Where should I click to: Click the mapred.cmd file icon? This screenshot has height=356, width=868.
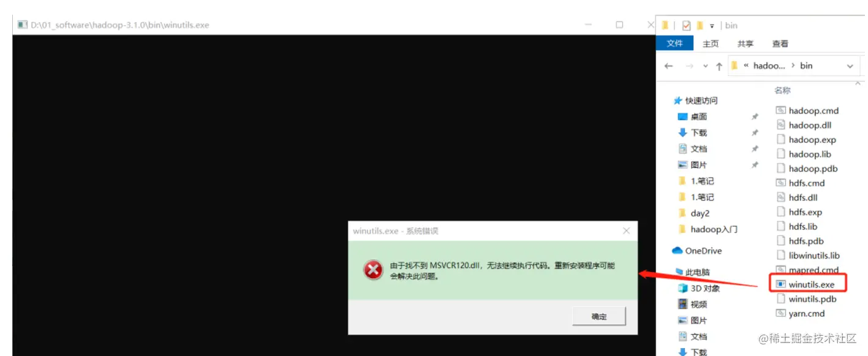(780, 270)
